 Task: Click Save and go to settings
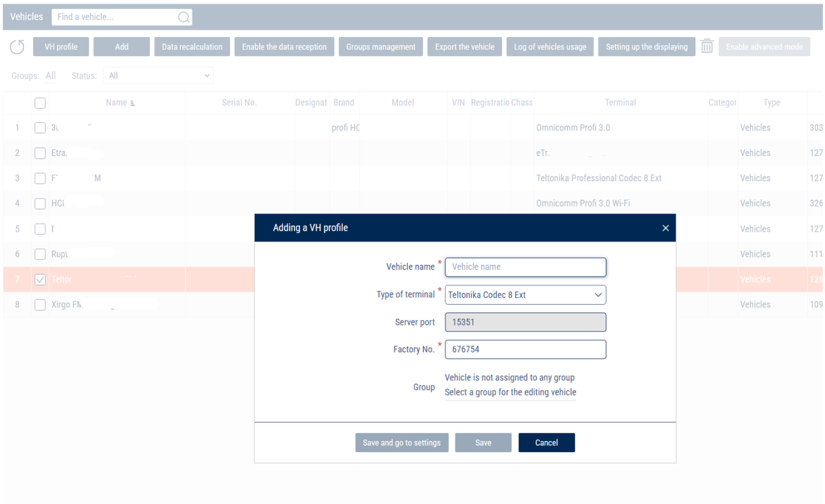(402, 443)
